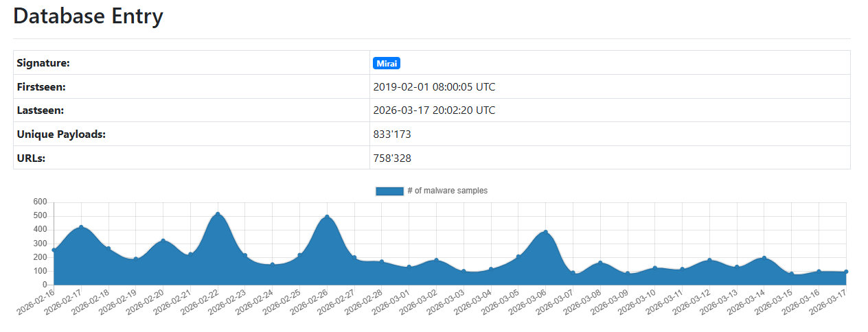
Task: Click the '# of malware samples' legend label
Action: (447, 191)
